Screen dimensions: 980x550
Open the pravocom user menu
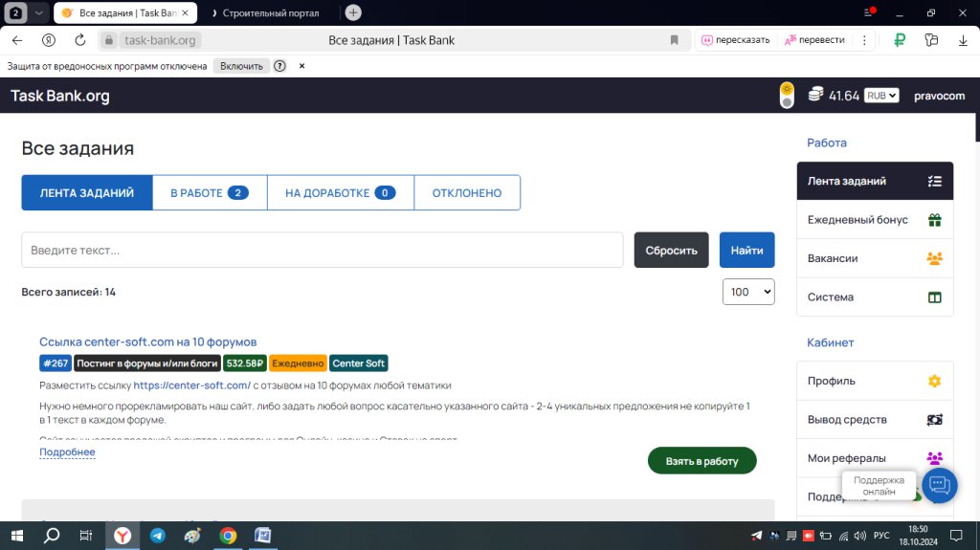[x=939, y=96]
